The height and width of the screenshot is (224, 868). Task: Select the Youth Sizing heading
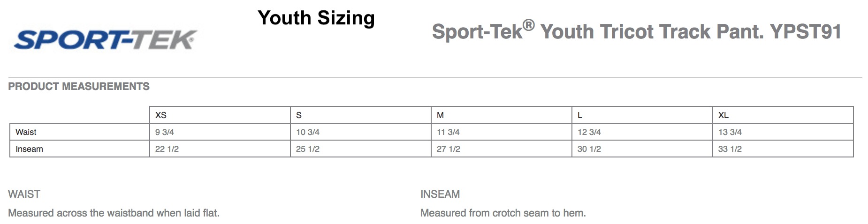tap(316, 18)
